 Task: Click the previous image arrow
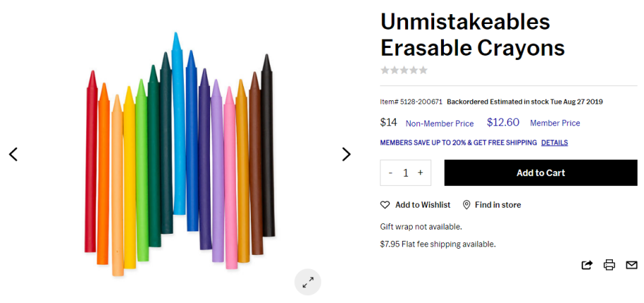point(13,154)
